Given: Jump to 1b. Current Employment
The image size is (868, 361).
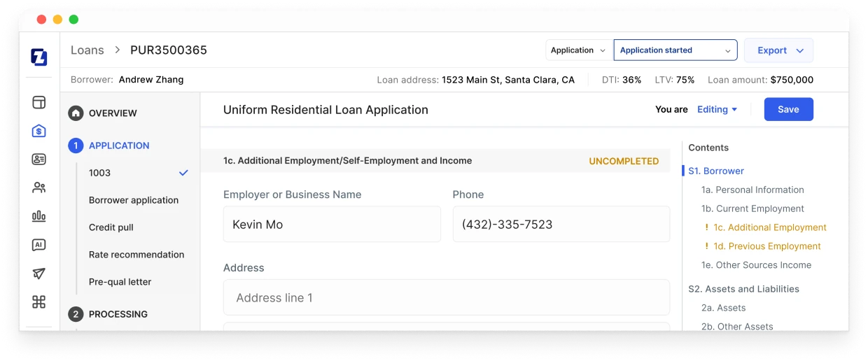Looking at the screenshot, I should point(752,208).
